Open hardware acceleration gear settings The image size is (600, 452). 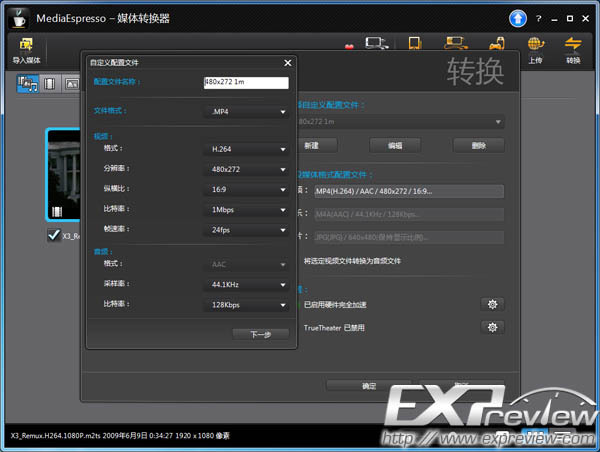491,304
